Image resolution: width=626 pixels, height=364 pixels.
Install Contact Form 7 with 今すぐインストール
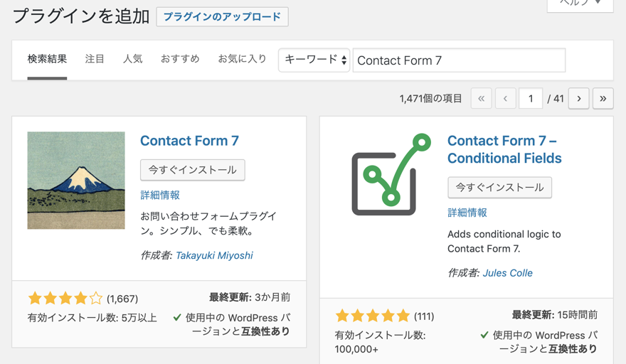point(192,170)
